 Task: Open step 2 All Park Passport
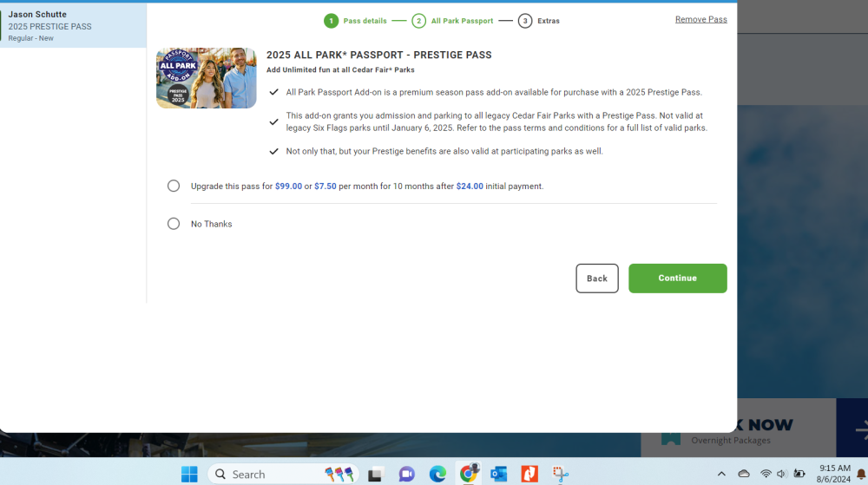452,21
